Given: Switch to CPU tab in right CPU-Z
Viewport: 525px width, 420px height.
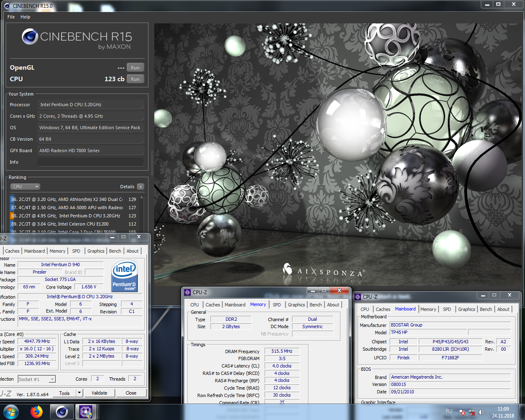Looking at the screenshot, I should point(365,309).
